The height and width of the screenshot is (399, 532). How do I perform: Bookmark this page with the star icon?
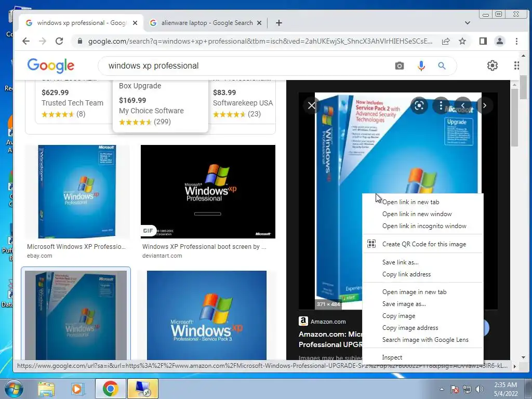[x=462, y=41]
